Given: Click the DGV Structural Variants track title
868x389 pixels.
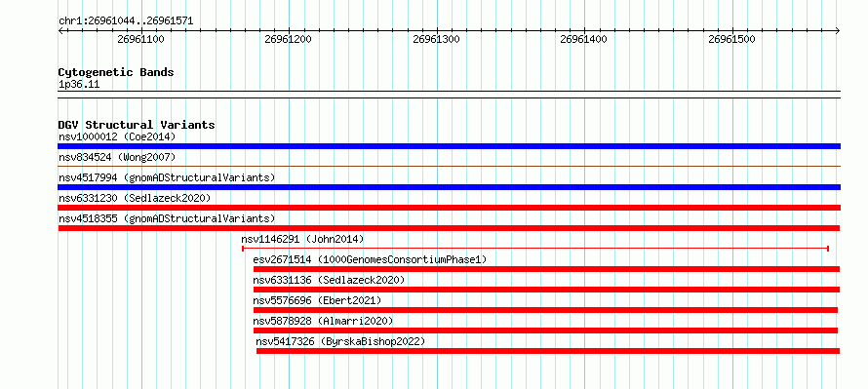Looking at the screenshot, I should [x=137, y=125].
